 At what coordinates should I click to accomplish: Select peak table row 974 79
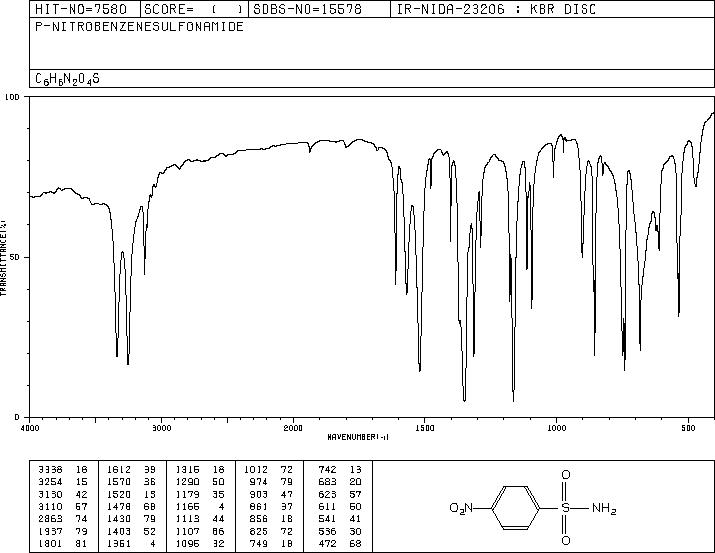272,482
